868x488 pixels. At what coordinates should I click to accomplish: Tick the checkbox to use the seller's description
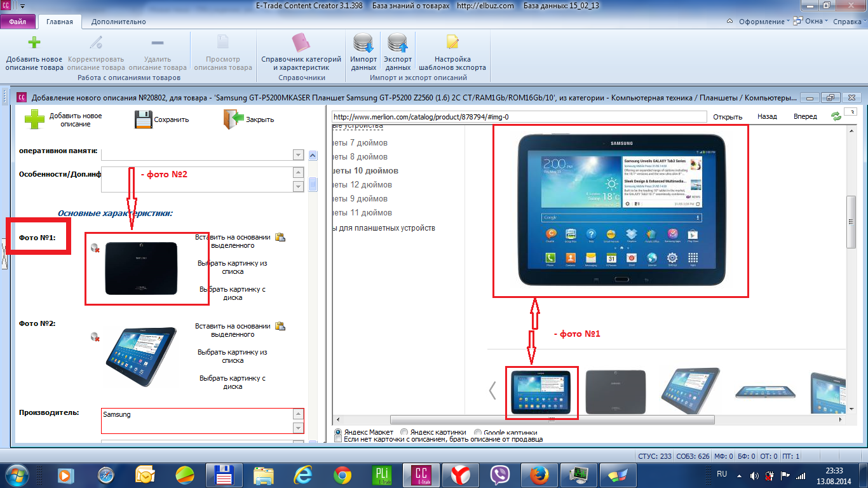pos(338,439)
